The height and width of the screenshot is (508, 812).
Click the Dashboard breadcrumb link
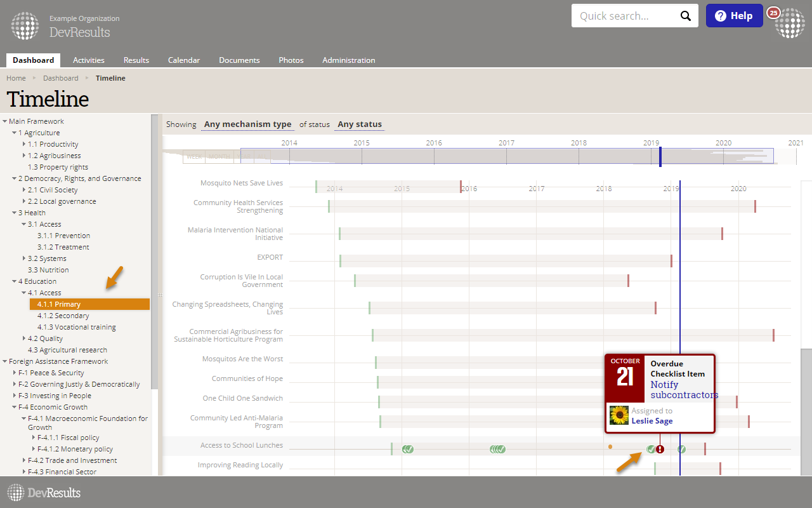61,78
